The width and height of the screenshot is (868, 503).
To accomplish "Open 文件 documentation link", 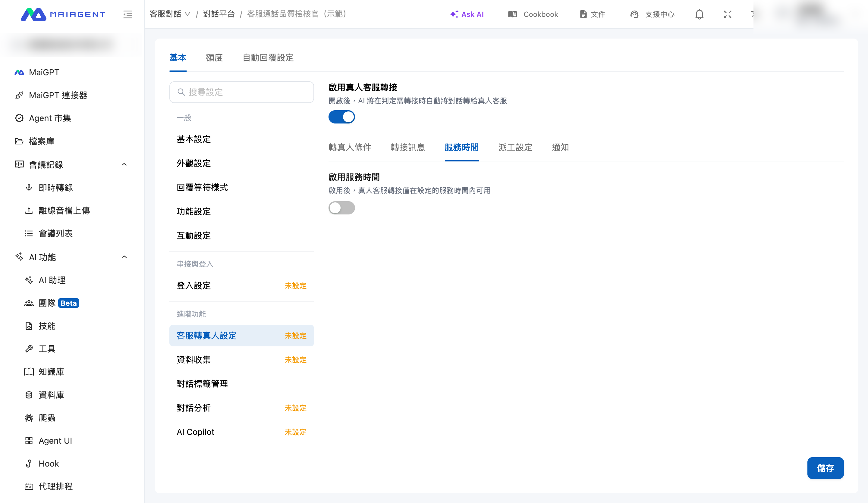I will tap(593, 14).
